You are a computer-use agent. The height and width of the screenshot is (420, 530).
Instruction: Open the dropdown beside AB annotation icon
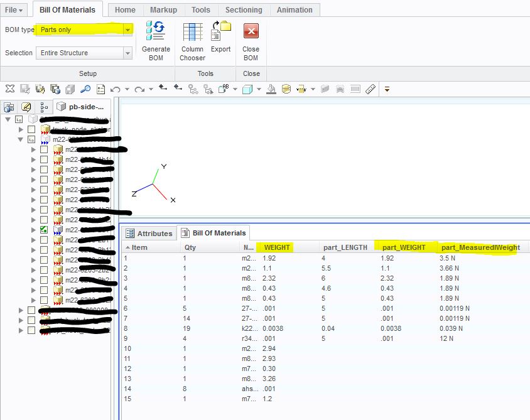click(x=235, y=90)
